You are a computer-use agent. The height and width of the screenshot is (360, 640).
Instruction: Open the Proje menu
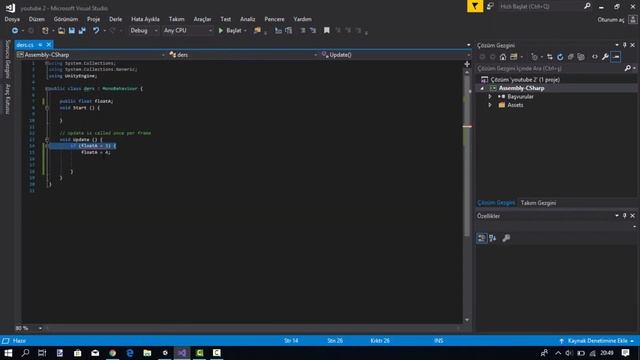point(93,19)
